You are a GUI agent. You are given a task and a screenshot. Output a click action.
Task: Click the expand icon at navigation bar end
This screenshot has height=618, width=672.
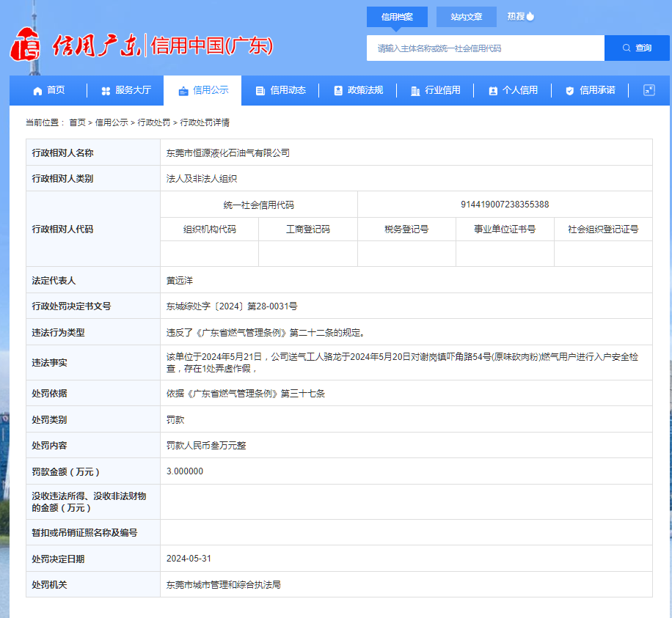point(649,90)
